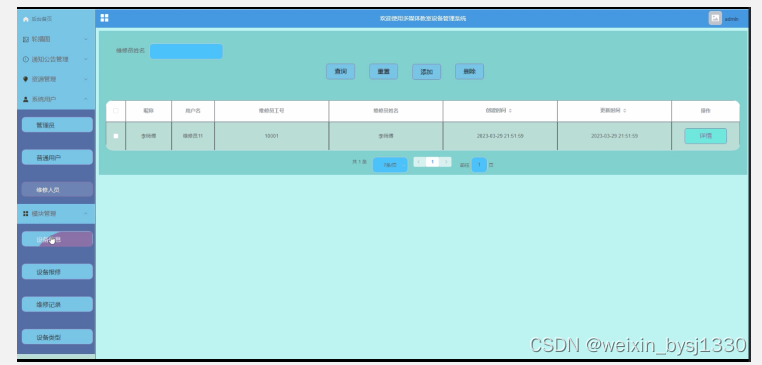Open 设备报修 in the sidebar
Image resolution: width=762 pixels, height=365 pixels.
tap(57, 272)
